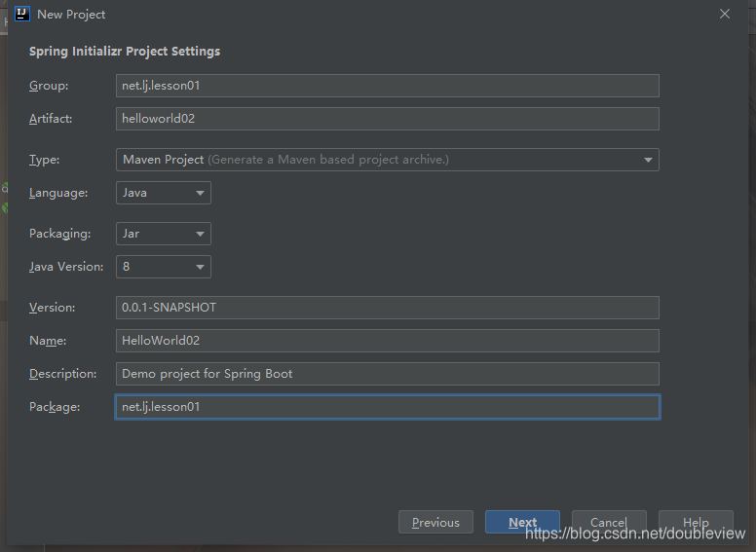756x552 pixels.
Task: Open the Type dropdown Maven Project
Action: pos(387,160)
